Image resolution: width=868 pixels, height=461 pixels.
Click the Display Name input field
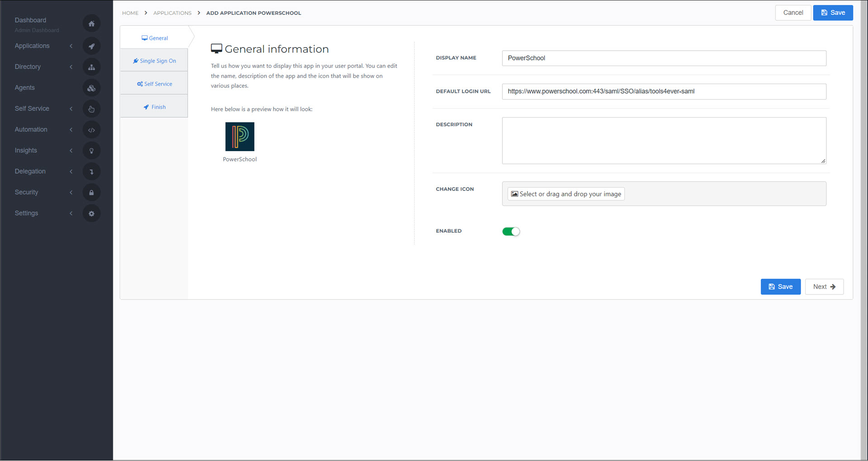click(x=664, y=58)
